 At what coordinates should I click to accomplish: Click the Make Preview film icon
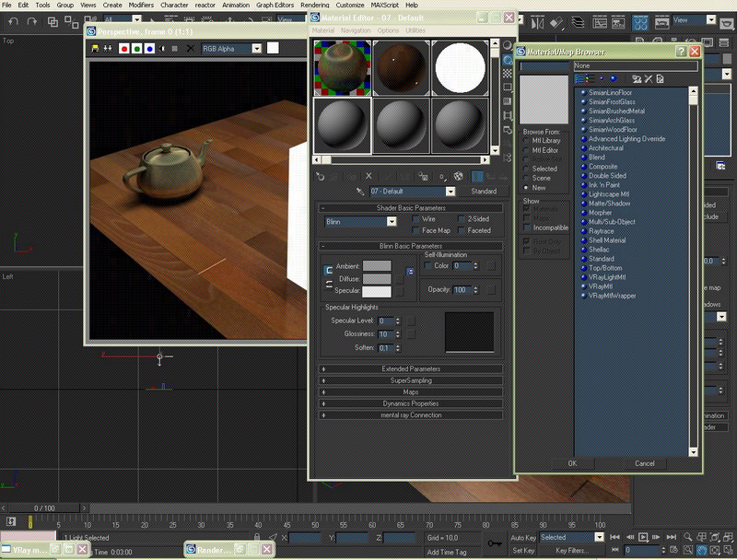click(x=508, y=115)
